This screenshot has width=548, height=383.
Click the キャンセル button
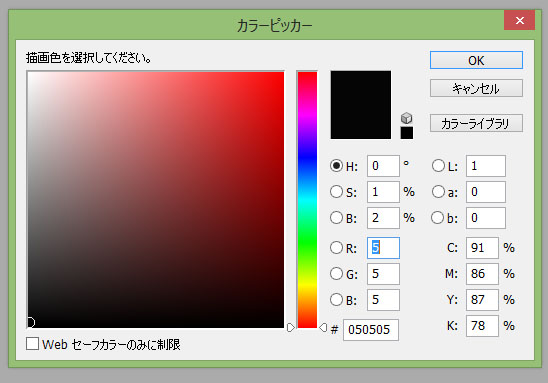click(x=476, y=88)
